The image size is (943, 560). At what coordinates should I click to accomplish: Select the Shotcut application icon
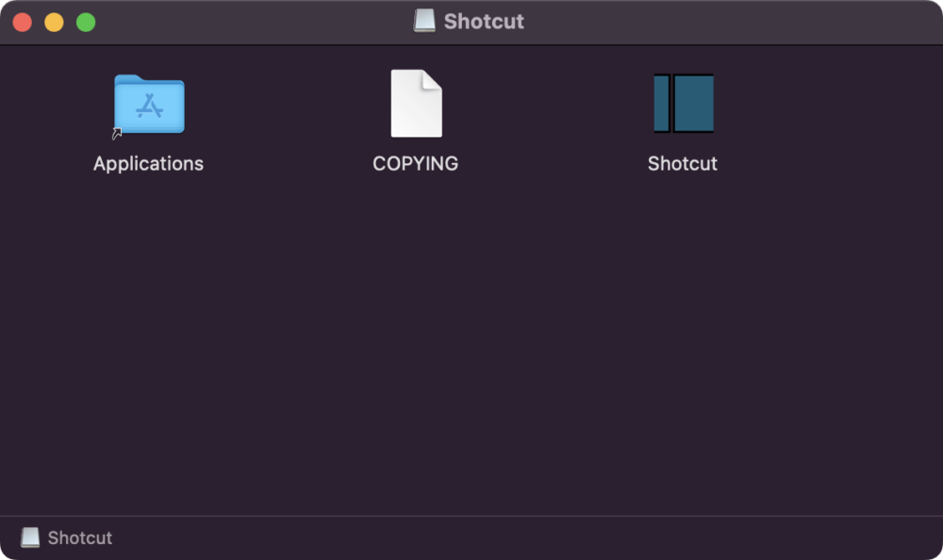pos(684,103)
